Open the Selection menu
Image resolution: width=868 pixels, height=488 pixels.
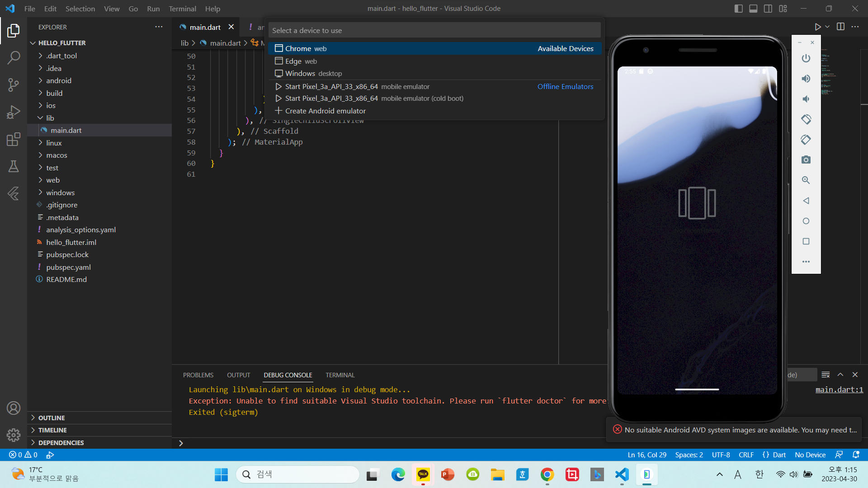(x=80, y=9)
